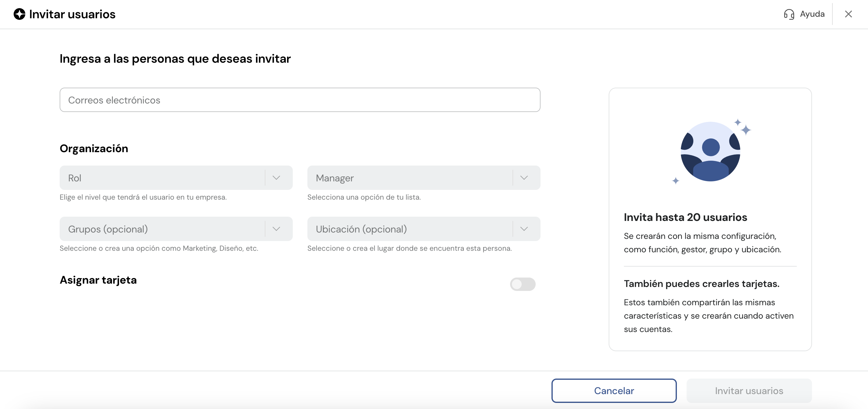Click the Ubicación field chevron arrow
Viewport: 868px width, 409px height.
click(523, 229)
